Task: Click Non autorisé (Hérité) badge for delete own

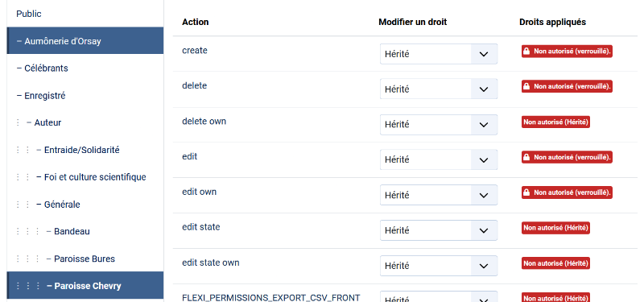Action: tap(555, 122)
